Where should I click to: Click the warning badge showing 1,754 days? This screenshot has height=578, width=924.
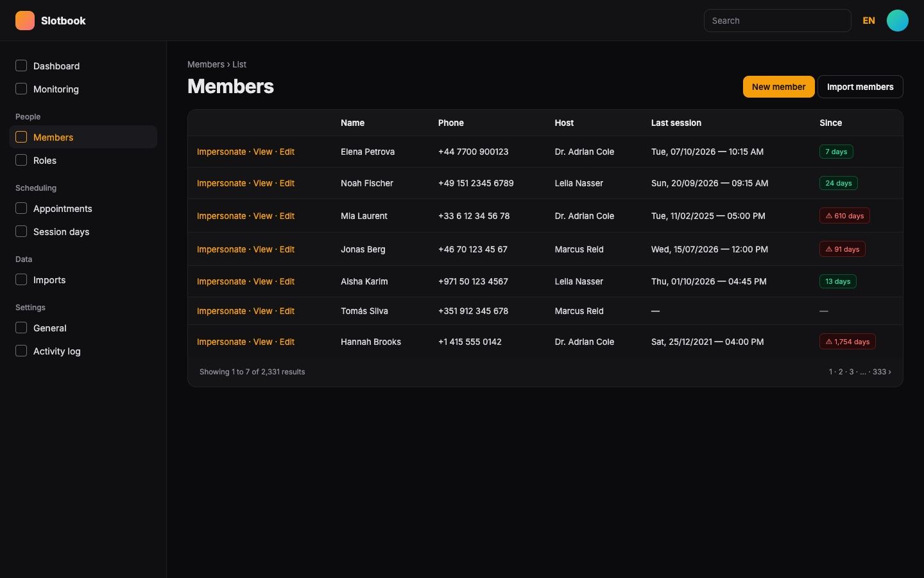[847, 342]
